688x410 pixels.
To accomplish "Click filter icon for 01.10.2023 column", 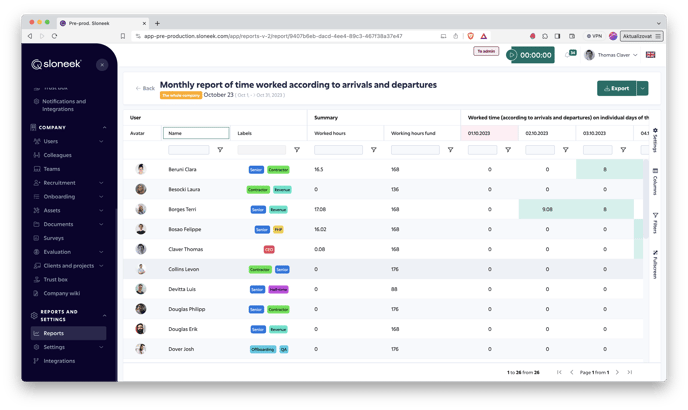I will click(x=508, y=150).
